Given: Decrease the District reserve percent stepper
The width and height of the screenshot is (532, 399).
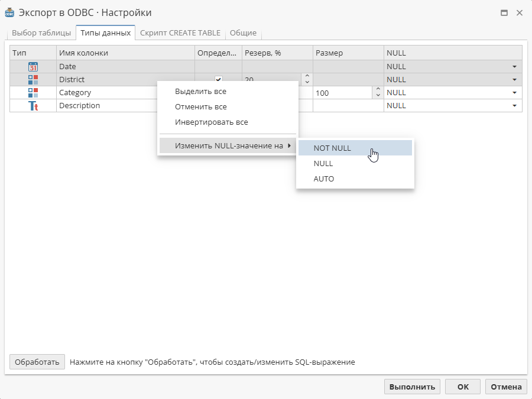Looking at the screenshot, I should tap(307, 82).
